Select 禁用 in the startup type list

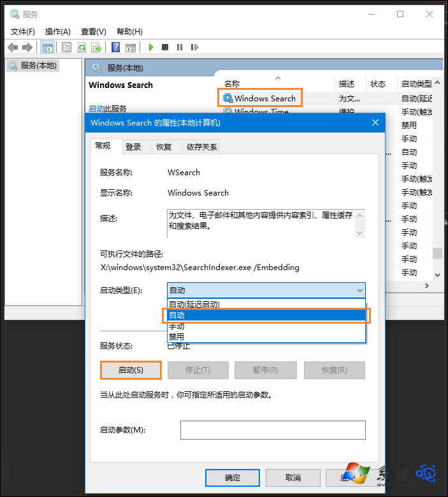177,336
